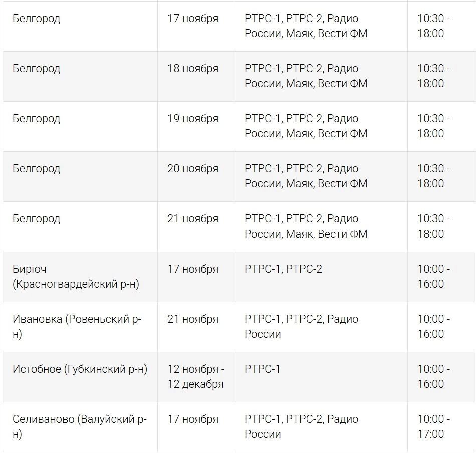Select the 'Ивановка (Ровеньский р-н)' location cell

(x=77, y=327)
